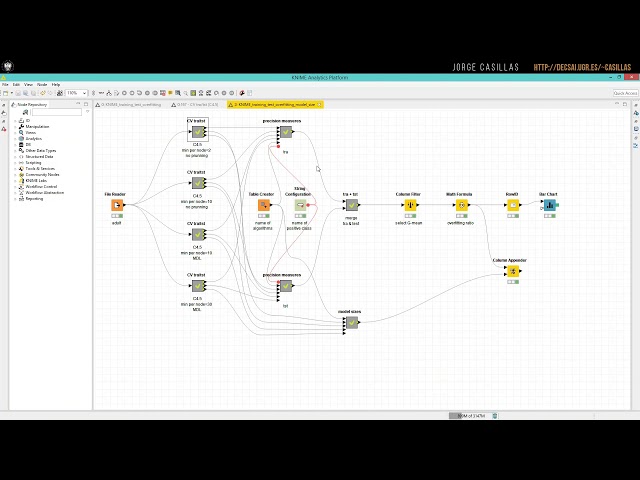Expand the IO category
The width and height of the screenshot is (640, 480).
16,121
